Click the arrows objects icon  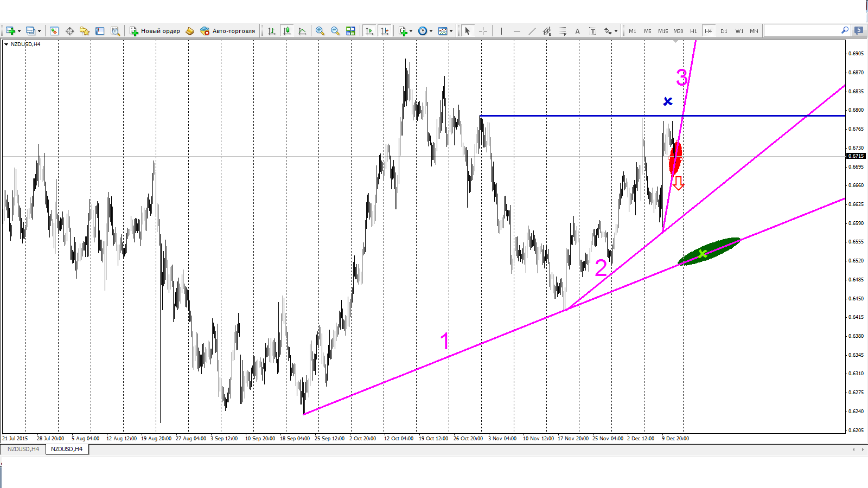tap(608, 31)
